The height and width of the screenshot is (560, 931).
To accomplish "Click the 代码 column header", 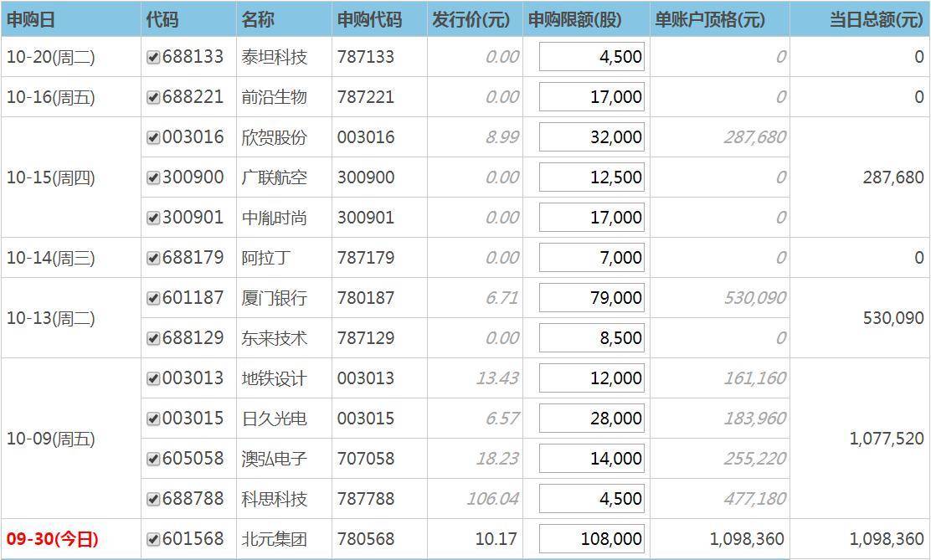I will point(189,19).
